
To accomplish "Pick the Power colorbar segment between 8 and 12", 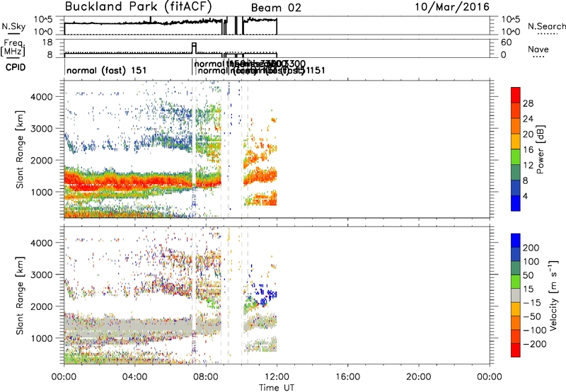I will tap(516, 172).
